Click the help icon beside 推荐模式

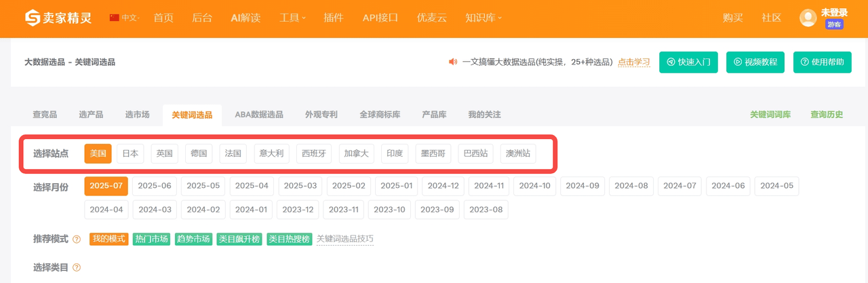77,240
